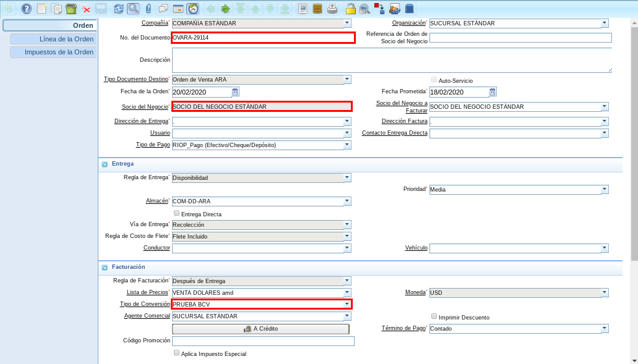Open the Impuestos de la Orden tab
Viewport: 638px width, 364px height.
[x=53, y=52]
